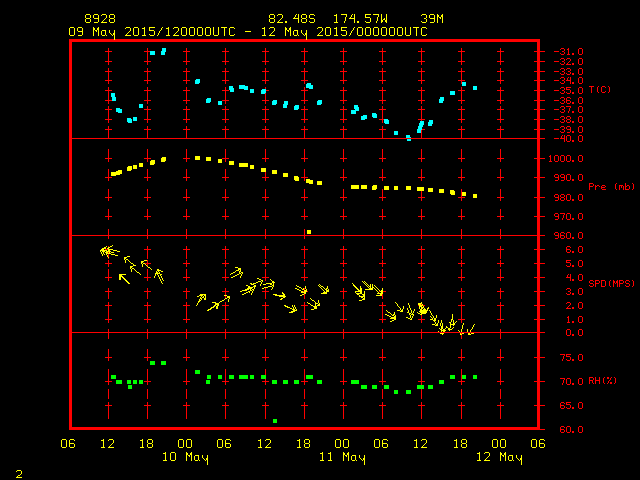Click the "1000.0" pressure tick value
640x480 pixels.
click(x=566, y=159)
